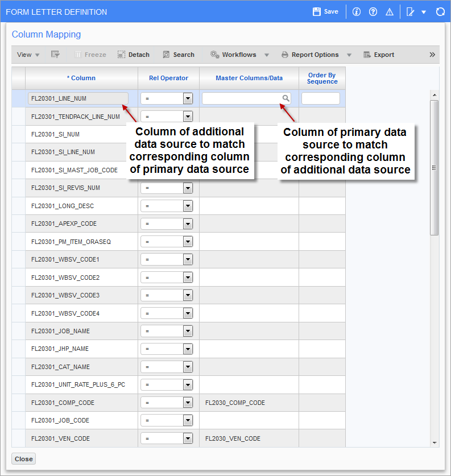Image resolution: width=451 pixels, height=476 pixels.
Task: Click Report Options in toolbar
Action: 310,55
